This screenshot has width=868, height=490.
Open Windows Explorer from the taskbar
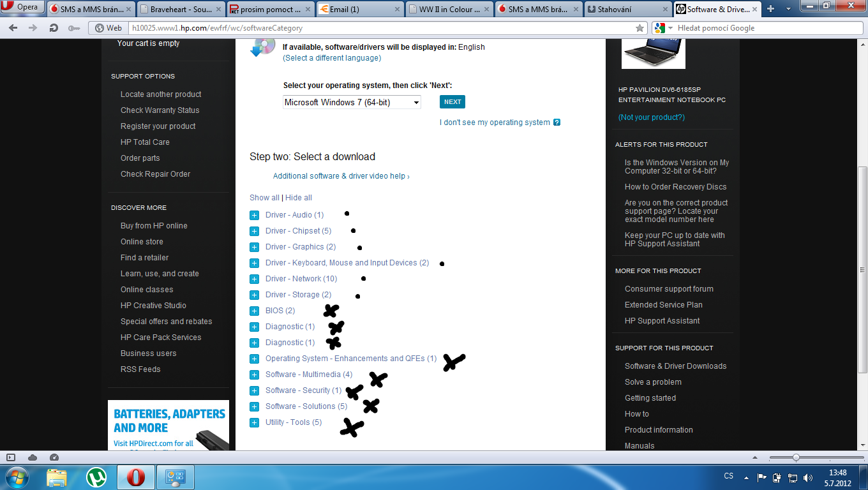57,477
